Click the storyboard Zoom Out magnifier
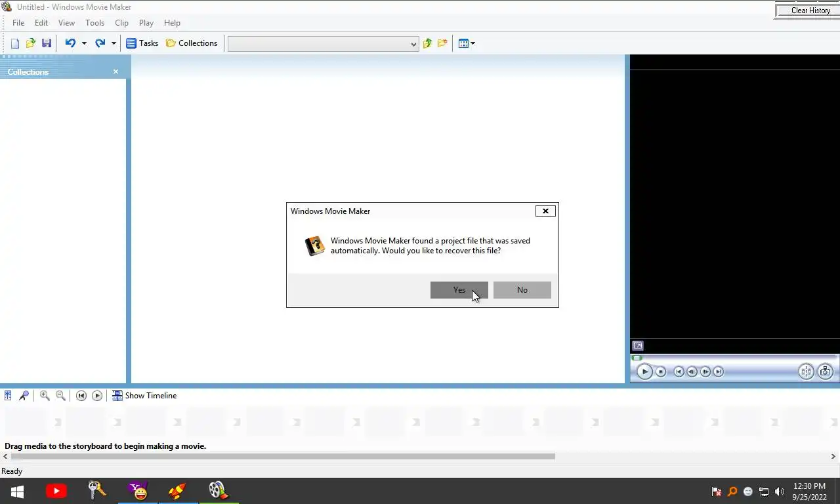This screenshot has width=840, height=504. 60,396
